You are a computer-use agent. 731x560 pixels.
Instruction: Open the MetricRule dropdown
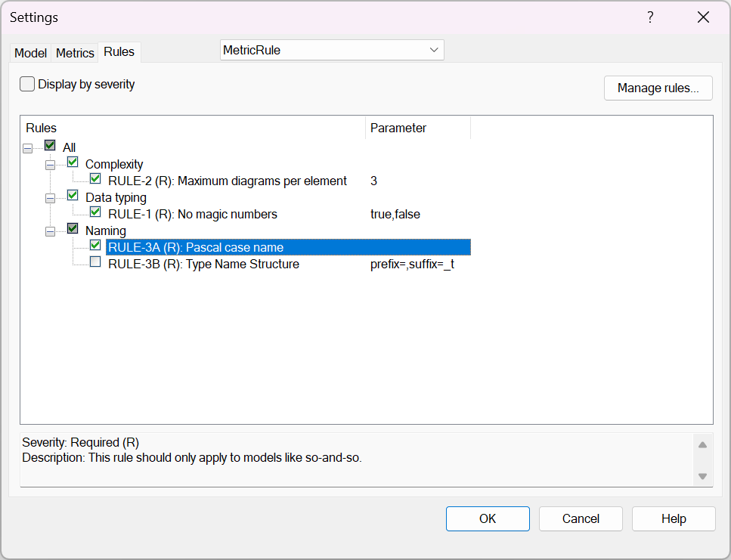coord(434,50)
